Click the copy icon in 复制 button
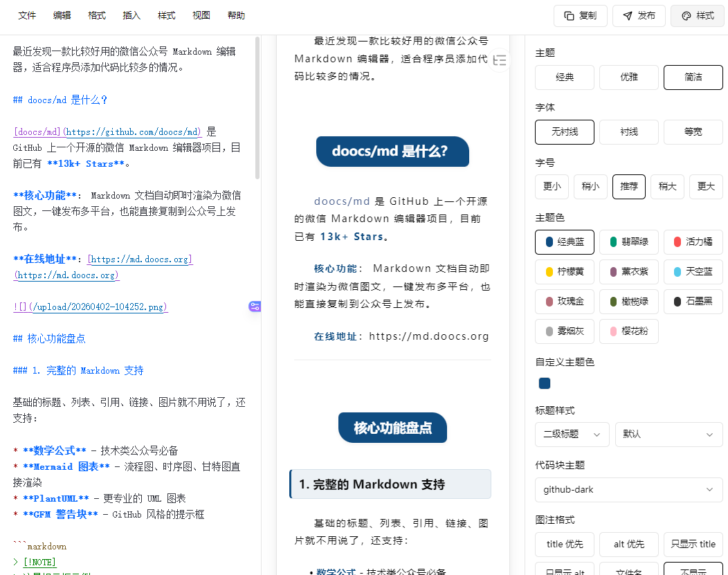Viewport: 728px width, 575px height. [569, 16]
